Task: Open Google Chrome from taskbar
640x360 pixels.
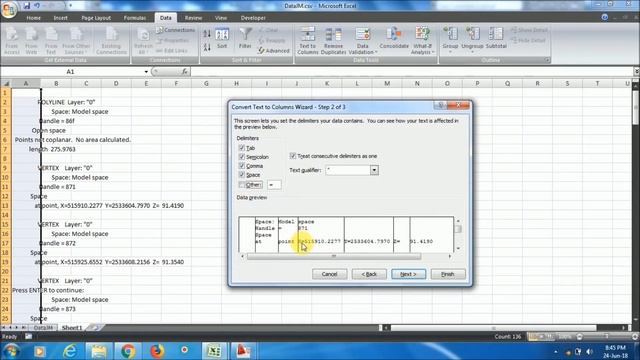Action: point(127,351)
